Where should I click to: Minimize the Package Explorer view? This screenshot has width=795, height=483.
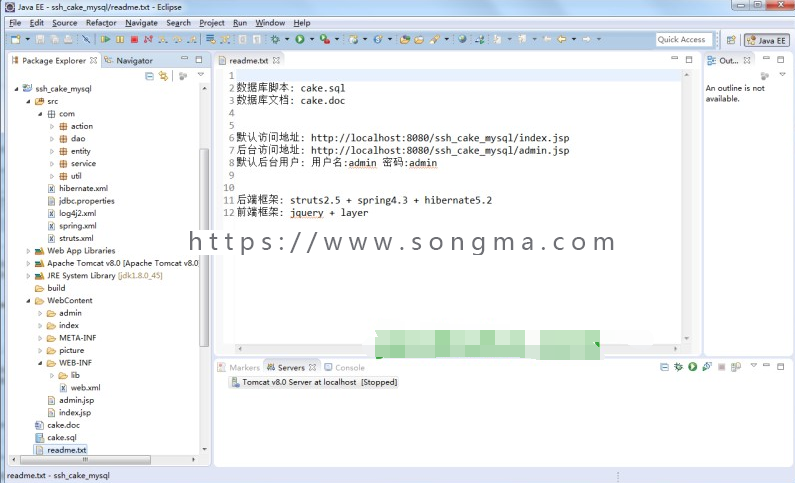click(x=185, y=59)
